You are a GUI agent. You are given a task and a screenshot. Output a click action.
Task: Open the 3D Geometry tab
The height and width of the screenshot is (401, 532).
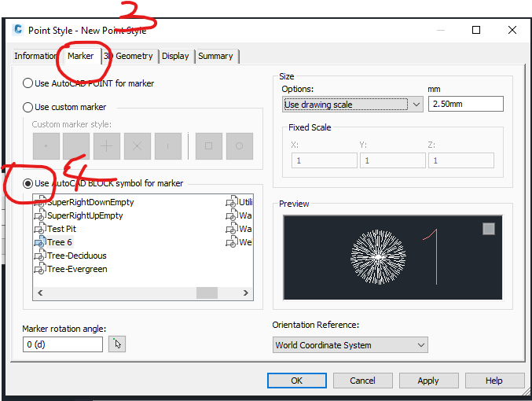130,56
